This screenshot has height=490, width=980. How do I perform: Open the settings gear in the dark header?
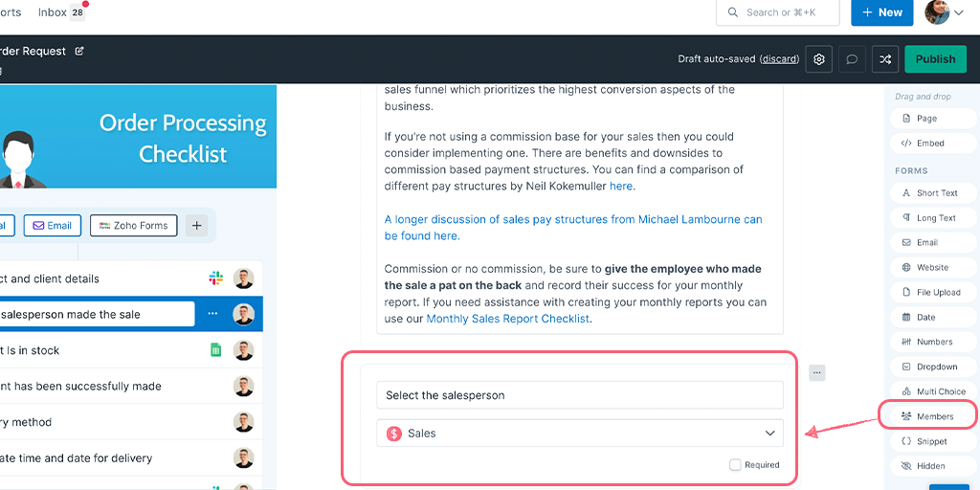(x=819, y=59)
